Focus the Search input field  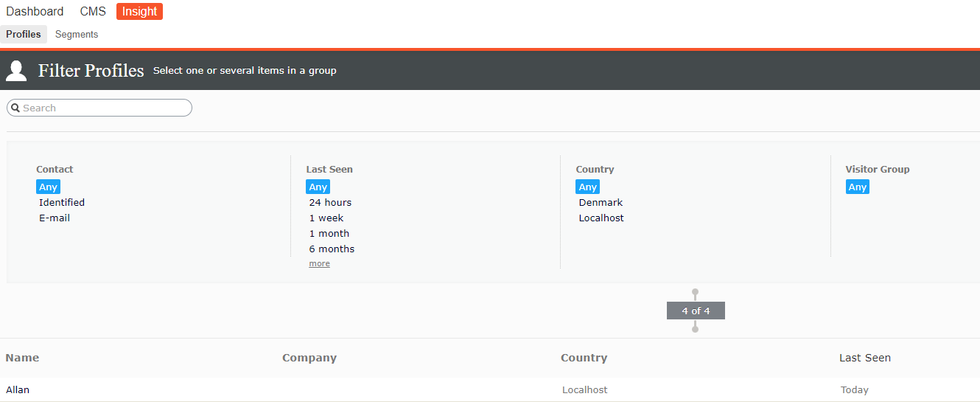(103, 108)
